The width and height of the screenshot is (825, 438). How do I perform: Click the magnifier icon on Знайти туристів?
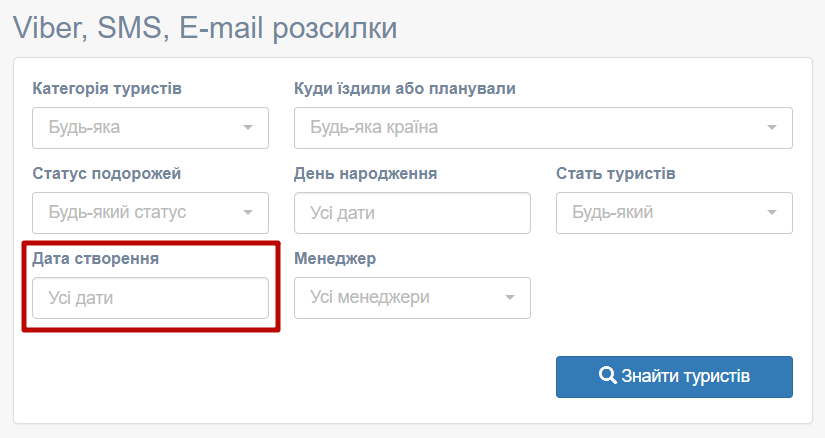pos(607,375)
